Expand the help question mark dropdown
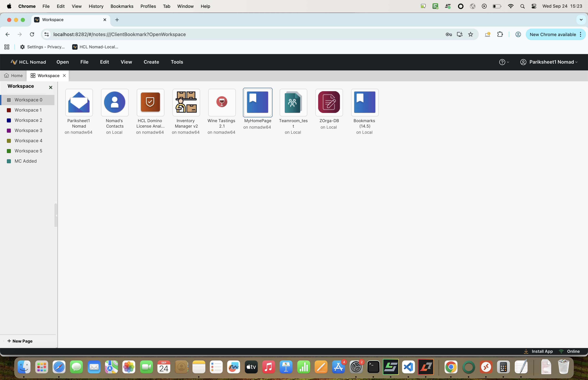This screenshot has height=380, width=588. point(504,62)
